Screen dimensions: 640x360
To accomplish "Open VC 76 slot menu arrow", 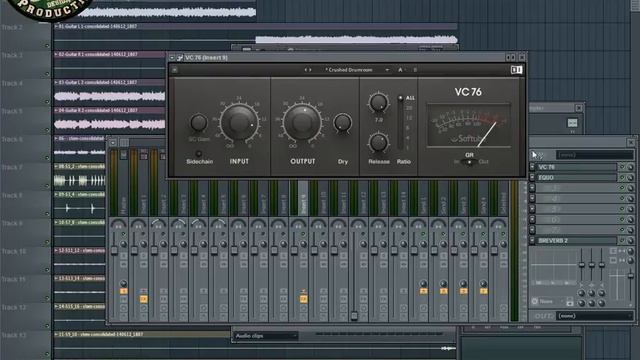I will click(x=532, y=167).
